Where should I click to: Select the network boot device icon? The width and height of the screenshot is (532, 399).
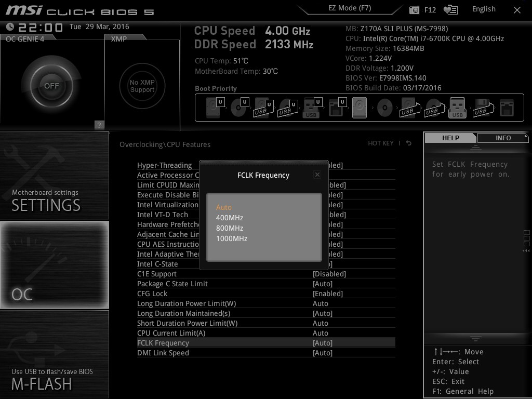tap(507, 108)
